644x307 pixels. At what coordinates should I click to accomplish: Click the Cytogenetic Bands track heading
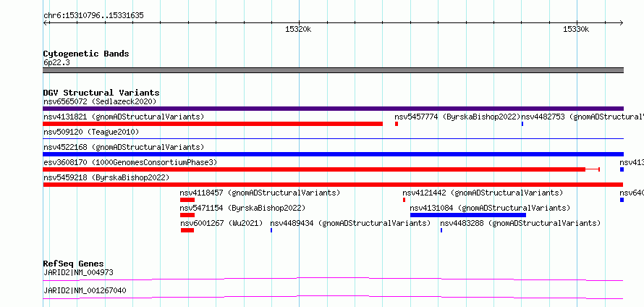[86, 54]
